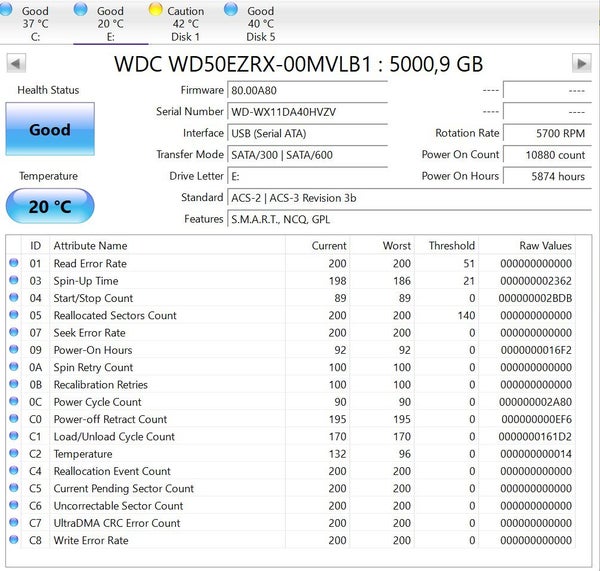Go to next disk with right arrow

pyautogui.click(x=582, y=63)
